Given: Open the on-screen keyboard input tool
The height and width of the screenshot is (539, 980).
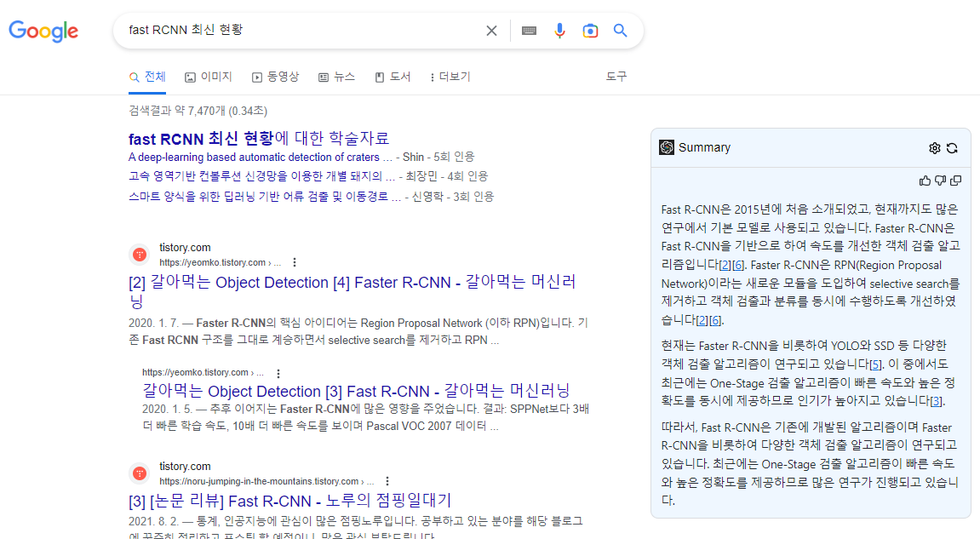Looking at the screenshot, I should point(529,31).
